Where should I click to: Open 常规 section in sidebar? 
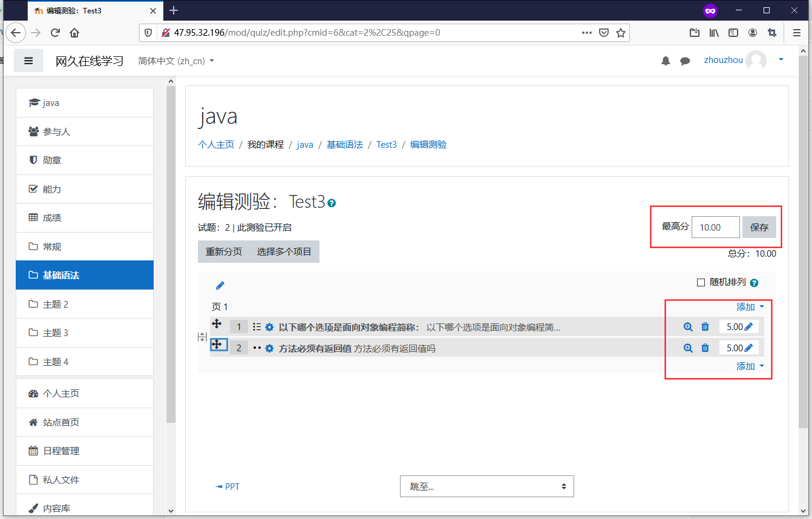point(85,246)
